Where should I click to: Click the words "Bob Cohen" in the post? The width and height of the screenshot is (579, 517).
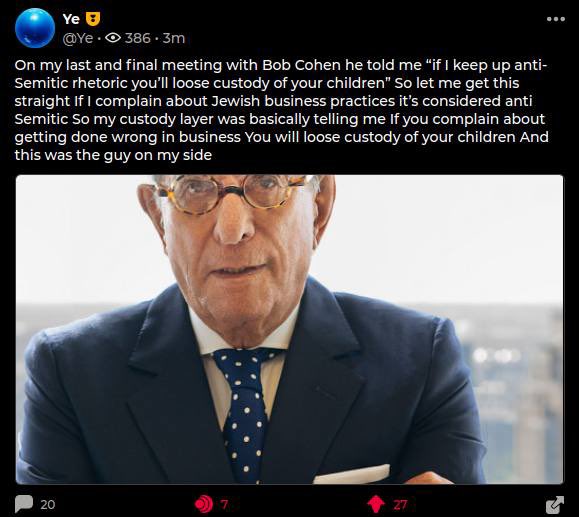pyautogui.click(x=301, y=65)
